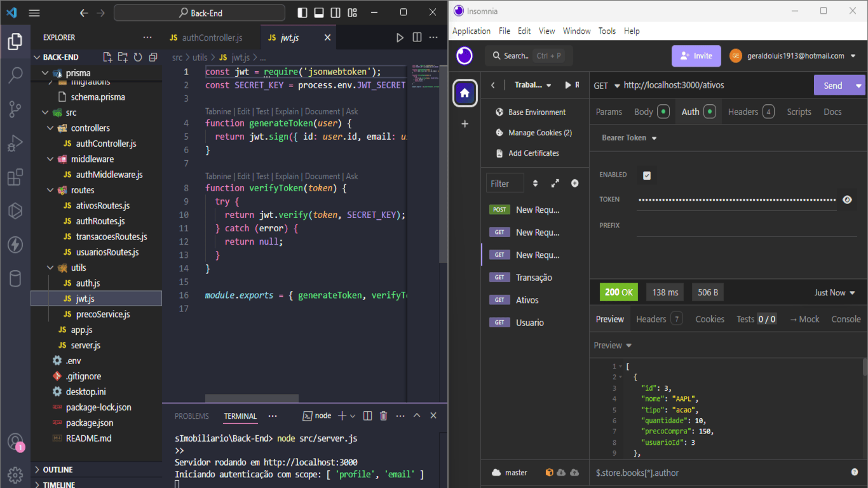Create new file in Explorer

tap(107, 57)
